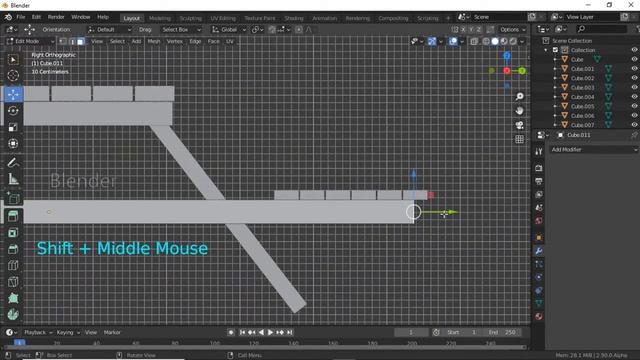The height and width of the screenshot is (360, 640).
Task: Switch to vertex select mode
Action: pyautogui.click(x=63, y=41)
